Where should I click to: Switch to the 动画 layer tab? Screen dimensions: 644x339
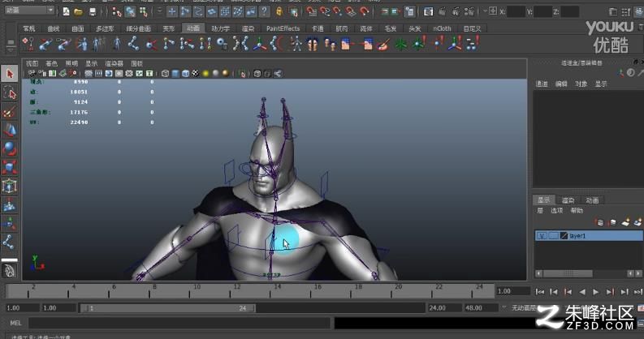coord(592,200)
